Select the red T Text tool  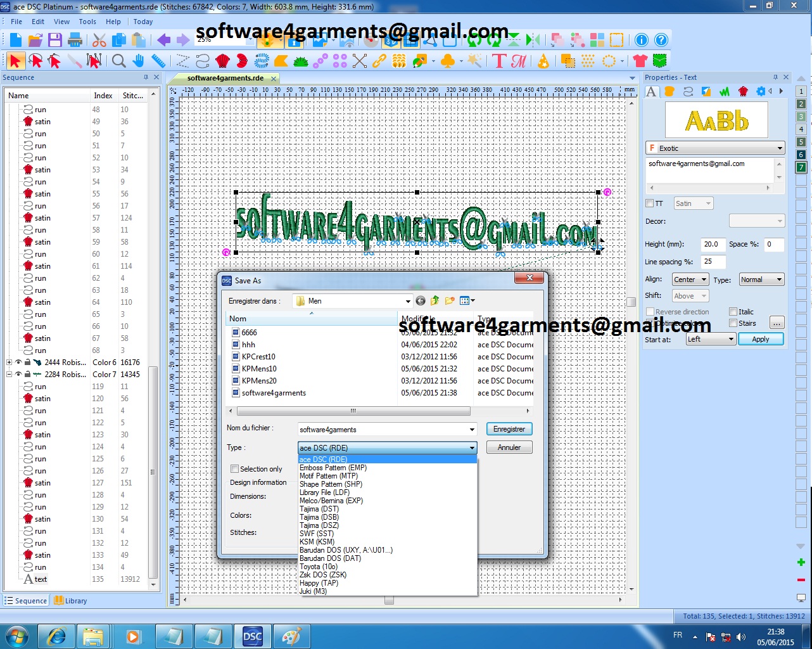pos(499,61)
